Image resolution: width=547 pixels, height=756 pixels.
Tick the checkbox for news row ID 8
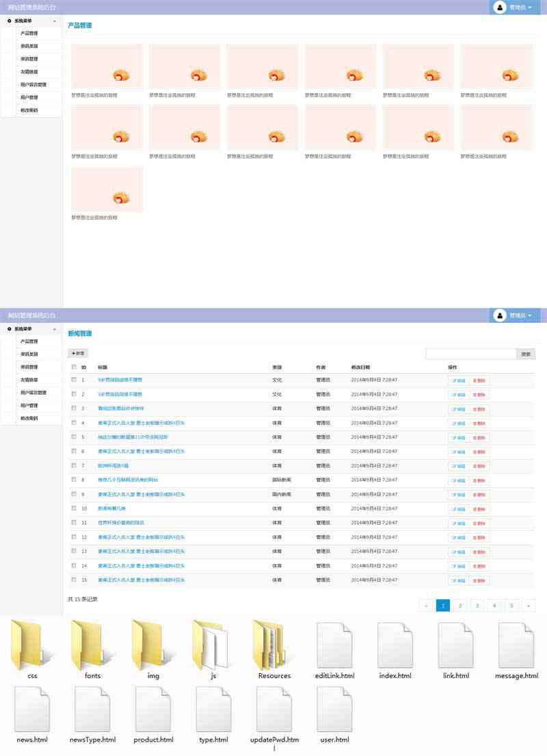tap(74, 480)
